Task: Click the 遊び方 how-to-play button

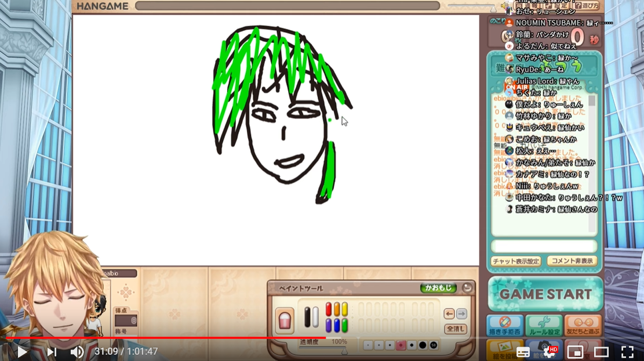Action: [587, 6]
